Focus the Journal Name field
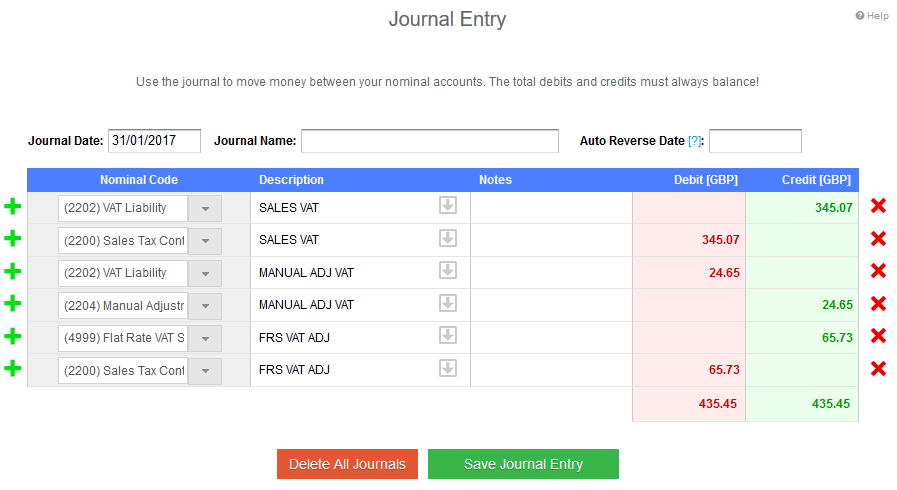This screenshot has height=490, width=897. click(430, 141)
